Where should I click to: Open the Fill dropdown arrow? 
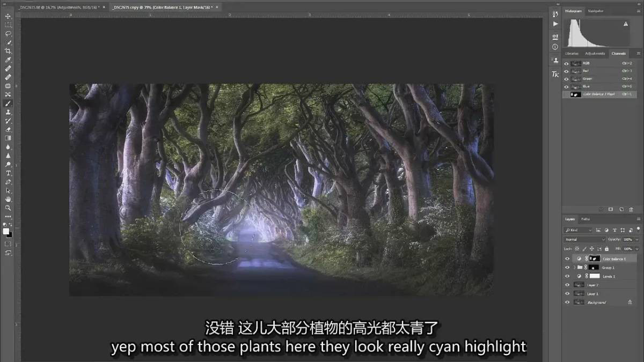point(636,249)
